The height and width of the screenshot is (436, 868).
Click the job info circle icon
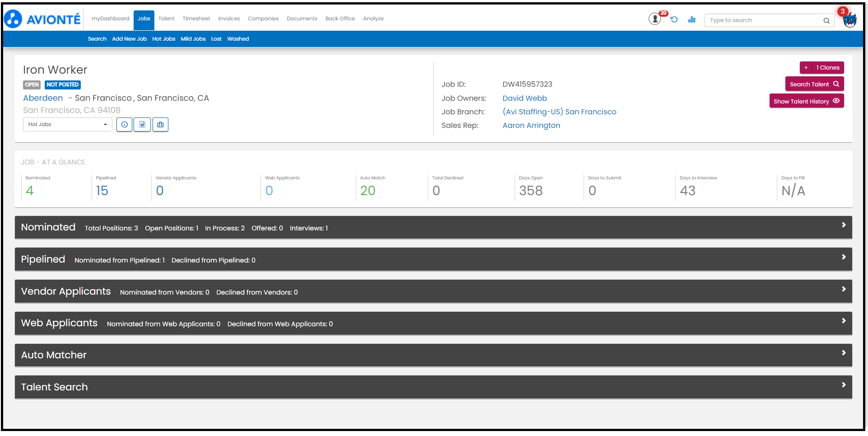[x=125, y=125]
